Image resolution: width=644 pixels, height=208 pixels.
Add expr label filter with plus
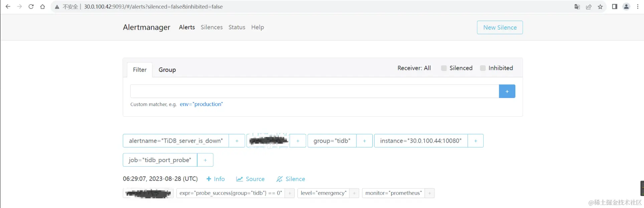coord(290,193)
